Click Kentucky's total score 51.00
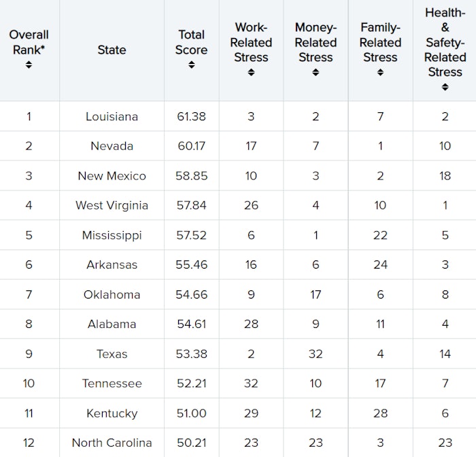The image size is (476, 457). [192, 413]
